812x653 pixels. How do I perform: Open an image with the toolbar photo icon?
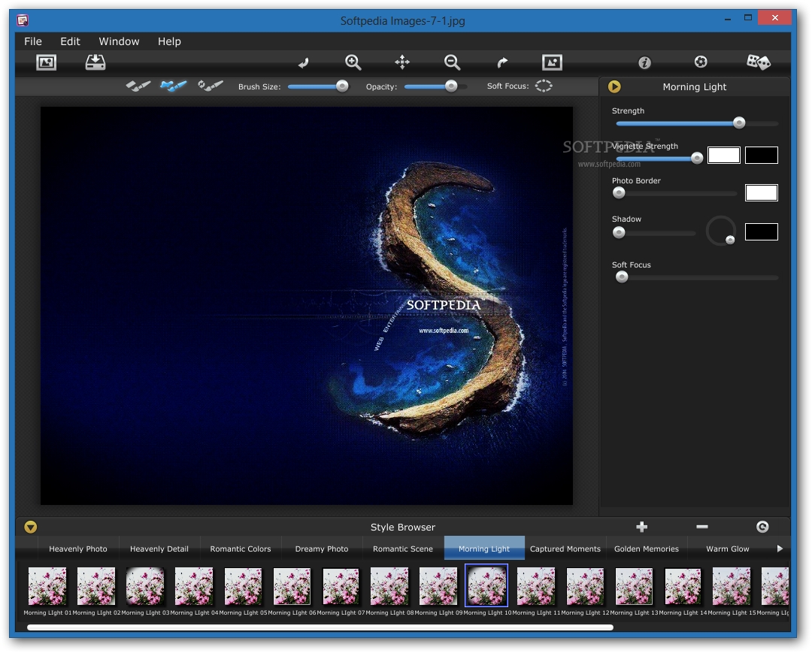[x=46, y=62]
